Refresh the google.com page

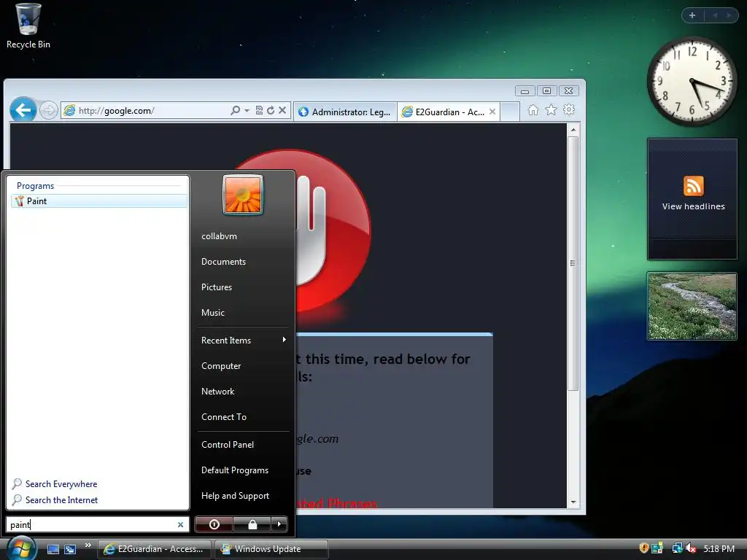[271, 111]
